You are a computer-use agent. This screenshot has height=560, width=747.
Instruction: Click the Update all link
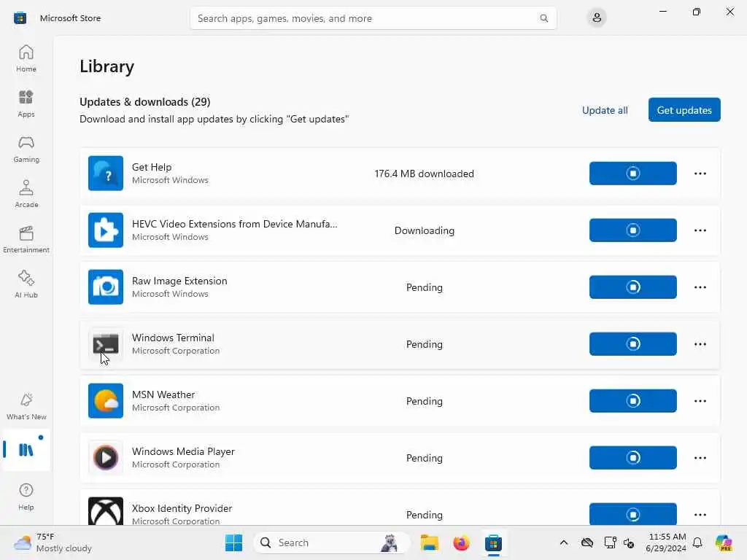[605, 110]
